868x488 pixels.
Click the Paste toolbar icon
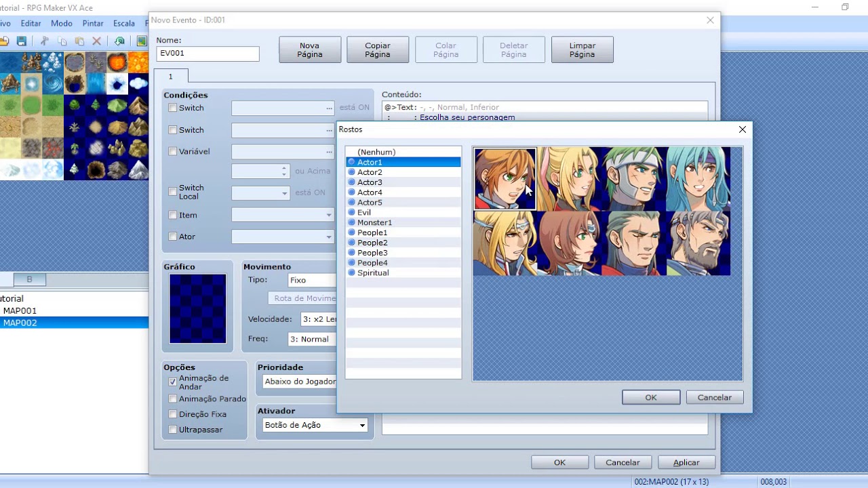(x=79, y=41)
